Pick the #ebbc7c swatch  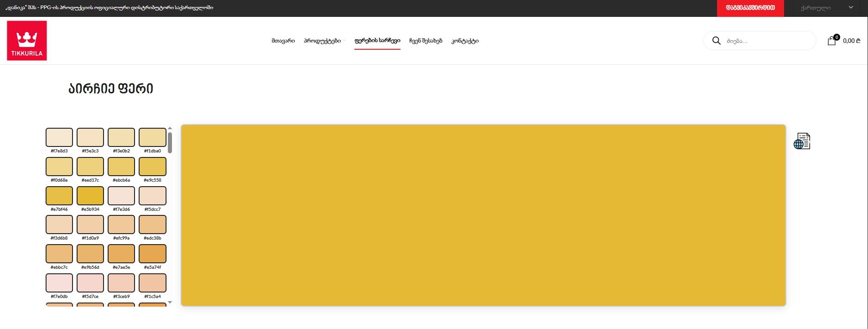point(59,254)
